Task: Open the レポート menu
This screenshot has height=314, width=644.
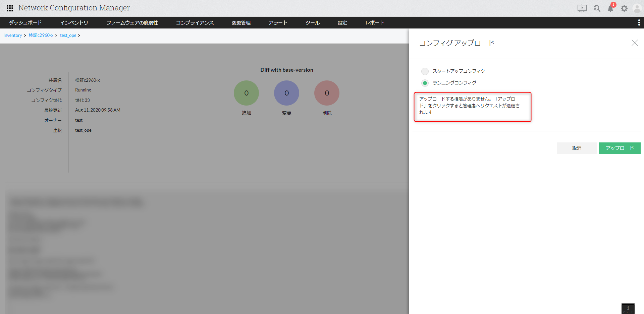Action: click(374, 22)
